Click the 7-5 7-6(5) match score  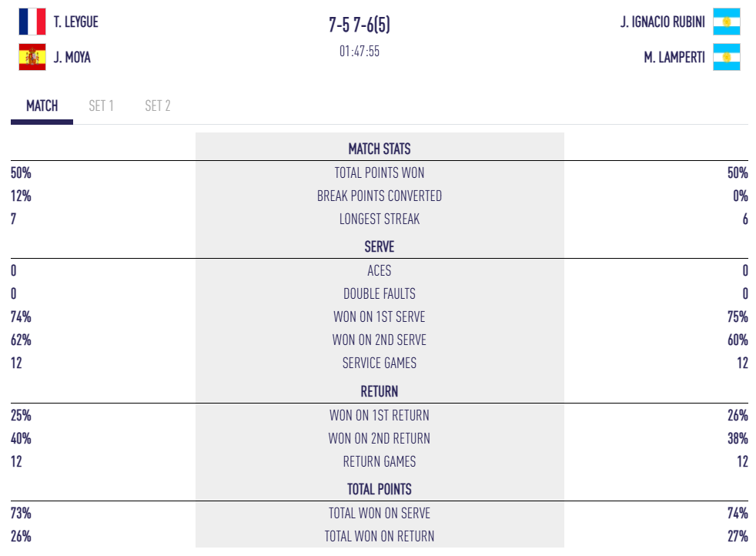[x=360, y=25]
